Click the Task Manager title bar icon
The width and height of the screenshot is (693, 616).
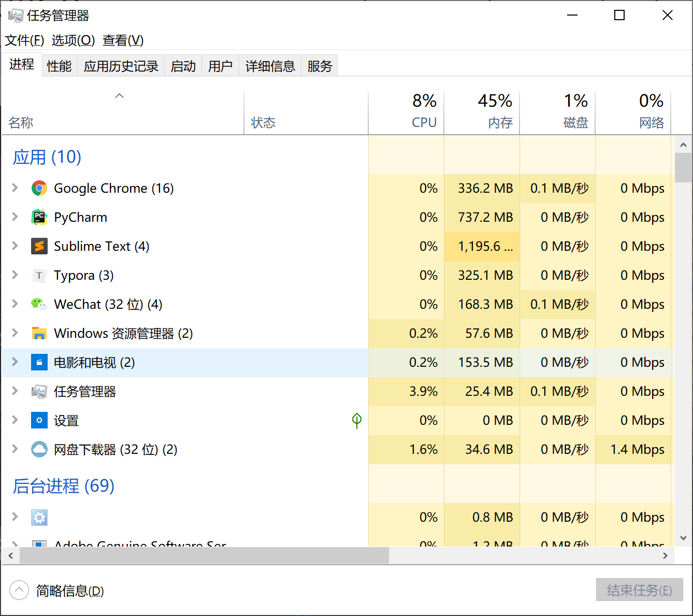(16, 16)
